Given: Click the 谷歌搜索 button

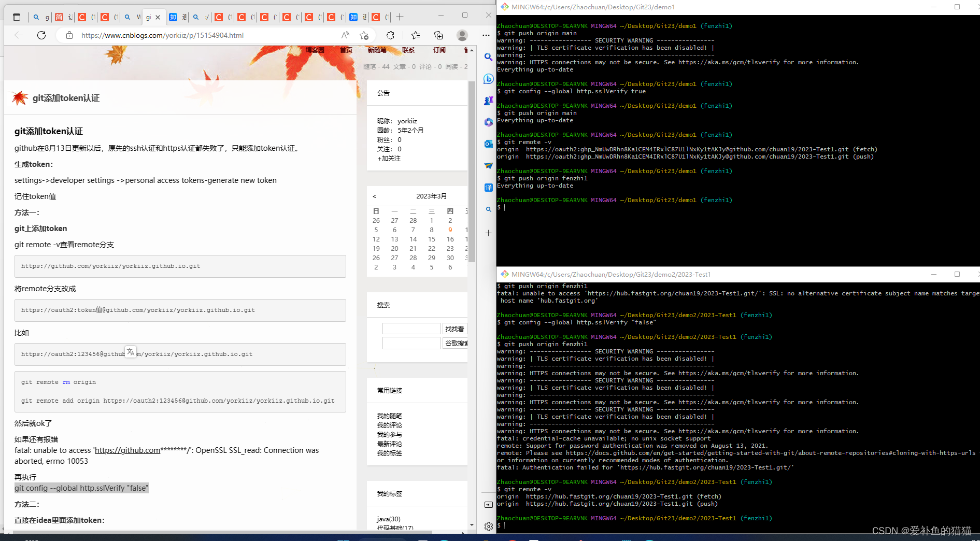Looking at the screenshot, I should click(456, 343).
